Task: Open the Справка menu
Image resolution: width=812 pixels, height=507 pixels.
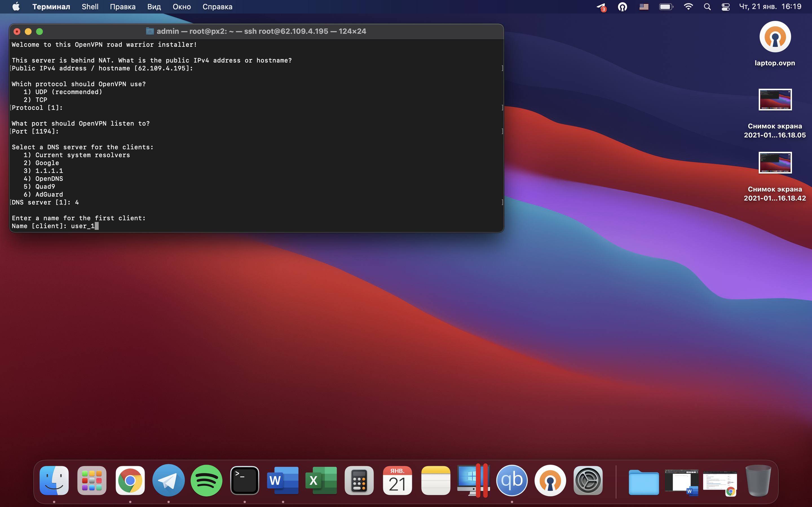Action: tap(217, 7)
